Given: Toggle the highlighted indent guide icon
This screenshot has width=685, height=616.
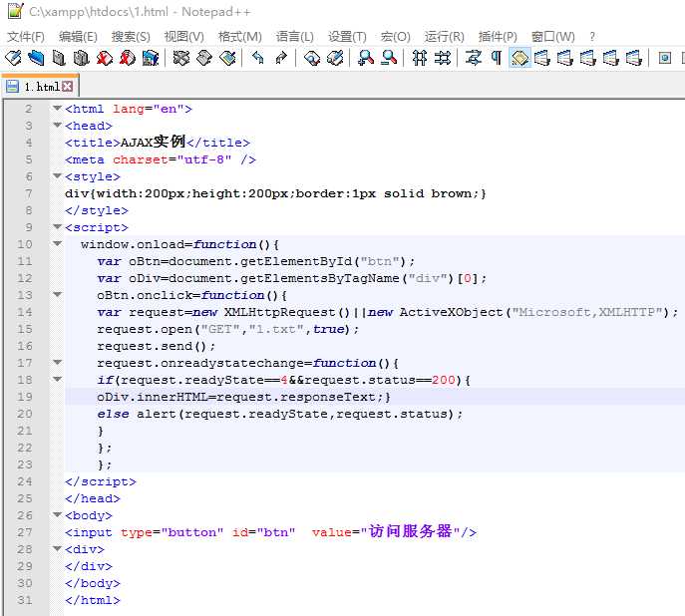Looking at the screenshot, I should click(519, 58).
